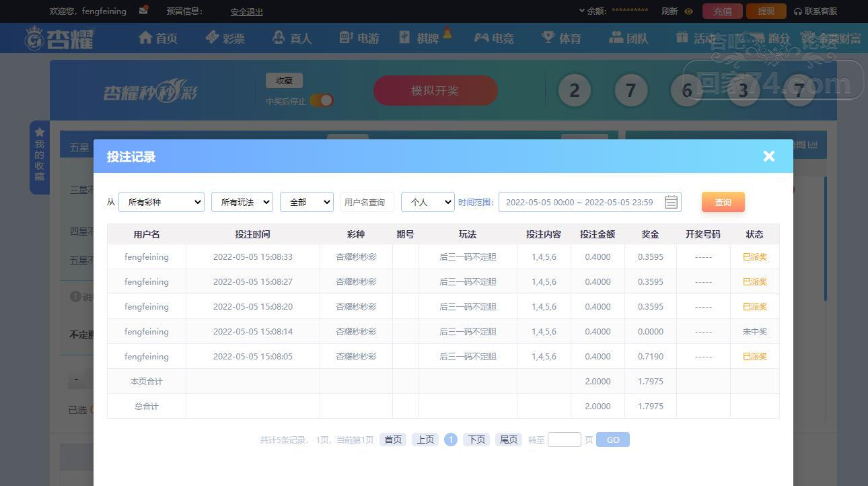
Task: Click the 充值 deposit button
Action: 723,11
